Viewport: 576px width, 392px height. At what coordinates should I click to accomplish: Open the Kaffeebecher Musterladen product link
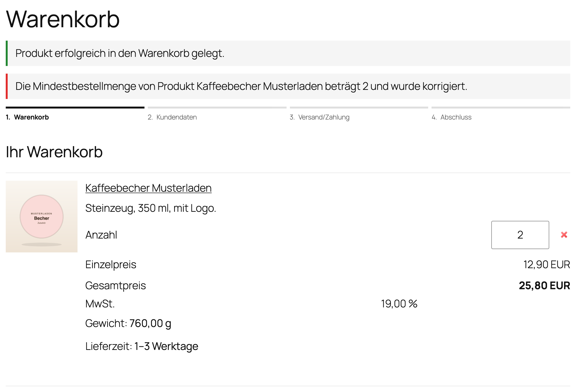(x=148, y=188)
